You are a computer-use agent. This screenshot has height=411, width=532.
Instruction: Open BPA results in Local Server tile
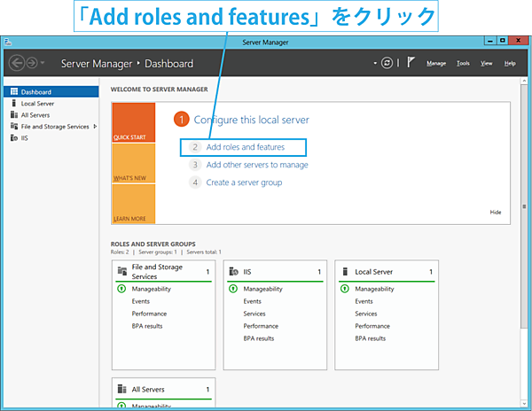coord(372,338)
